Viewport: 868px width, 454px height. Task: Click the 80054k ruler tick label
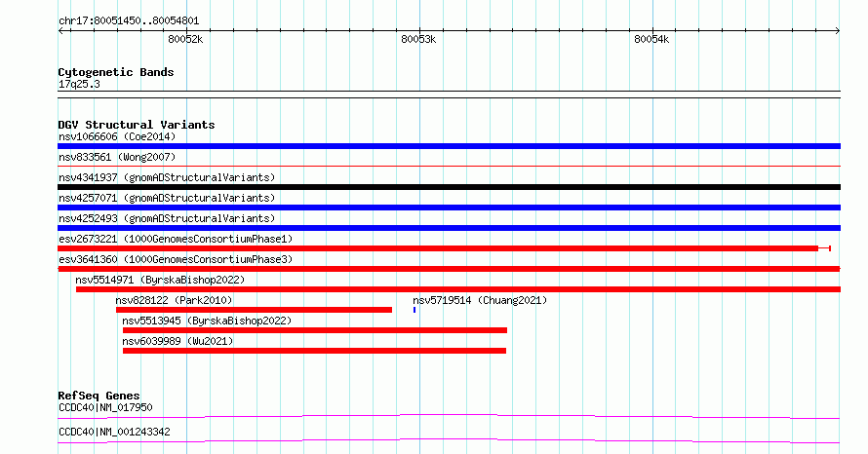(651, 39)
